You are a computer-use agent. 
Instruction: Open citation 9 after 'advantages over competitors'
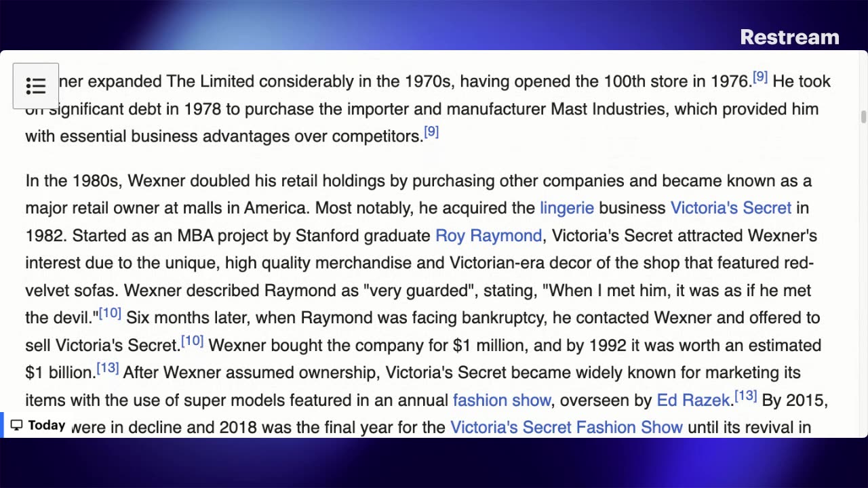(x=431, y=132)
